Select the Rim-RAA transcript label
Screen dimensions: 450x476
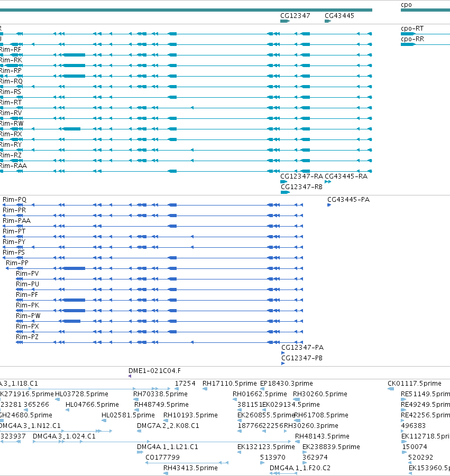(13, 166)
